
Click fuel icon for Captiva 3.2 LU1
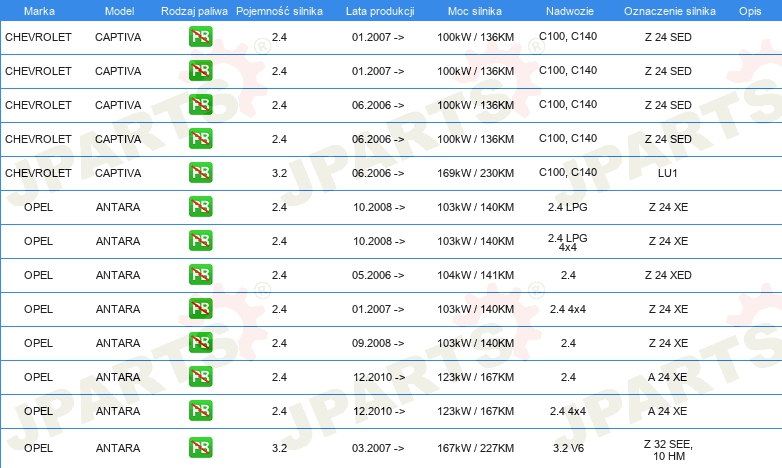(x=200, y=173)
